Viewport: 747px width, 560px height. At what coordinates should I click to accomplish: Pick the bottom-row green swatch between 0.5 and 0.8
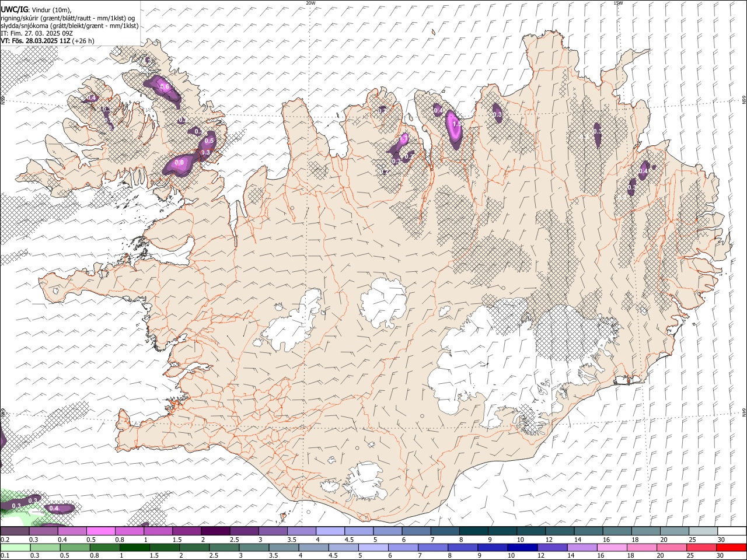coord(75,547)
